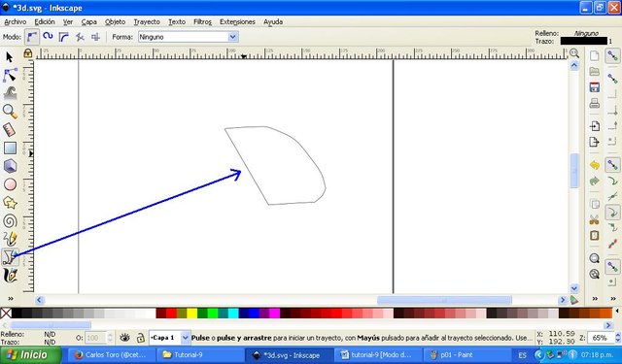Click horizontal canvas scrollbar thumb
The height and width of the screenshot is (364, 622).
pyautogui.click(x=444, y=300)
